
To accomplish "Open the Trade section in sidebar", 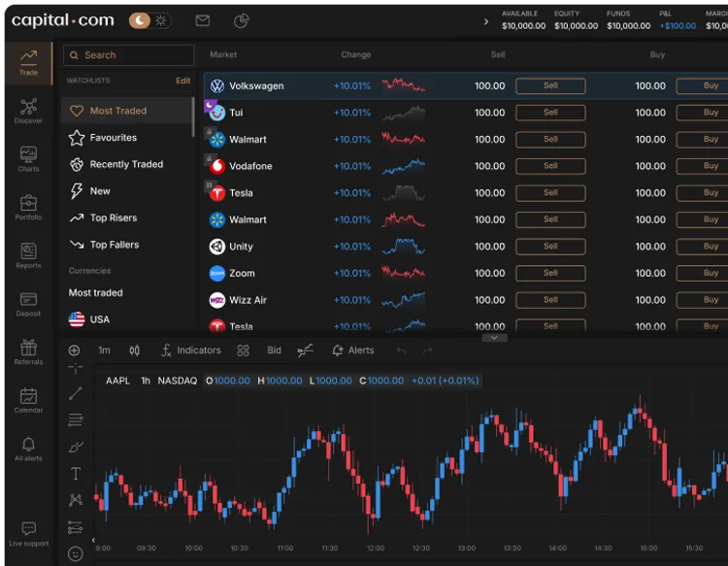I will pos(28,63).
